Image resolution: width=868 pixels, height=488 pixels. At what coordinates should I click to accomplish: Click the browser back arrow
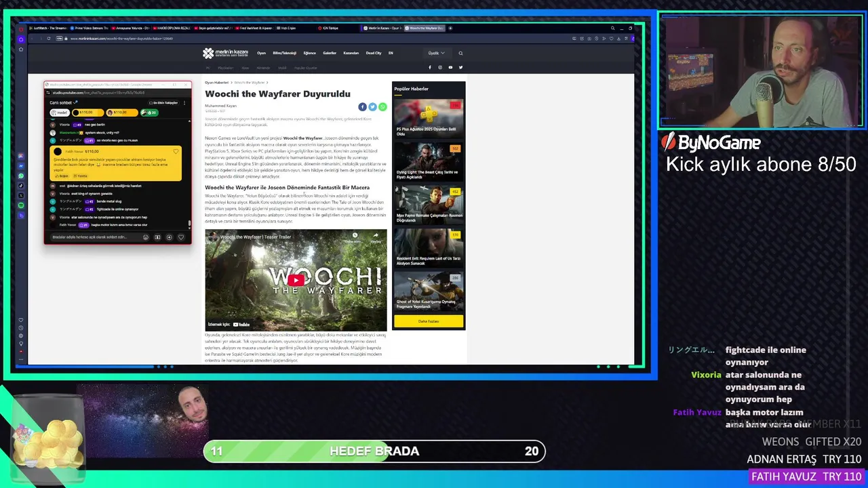[x=31, y=38]
